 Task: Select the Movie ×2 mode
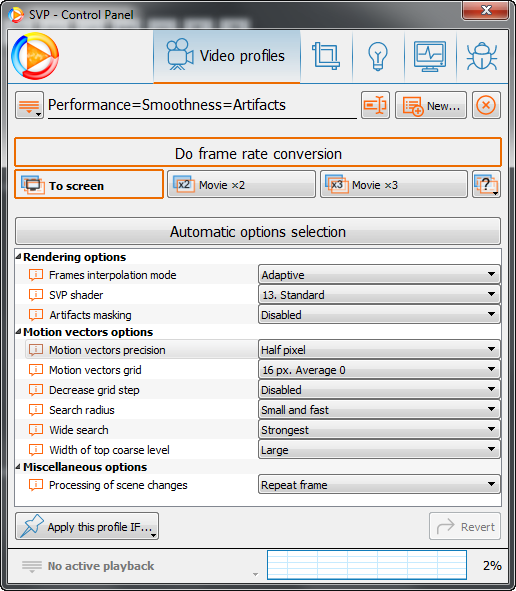coord(241,184)
